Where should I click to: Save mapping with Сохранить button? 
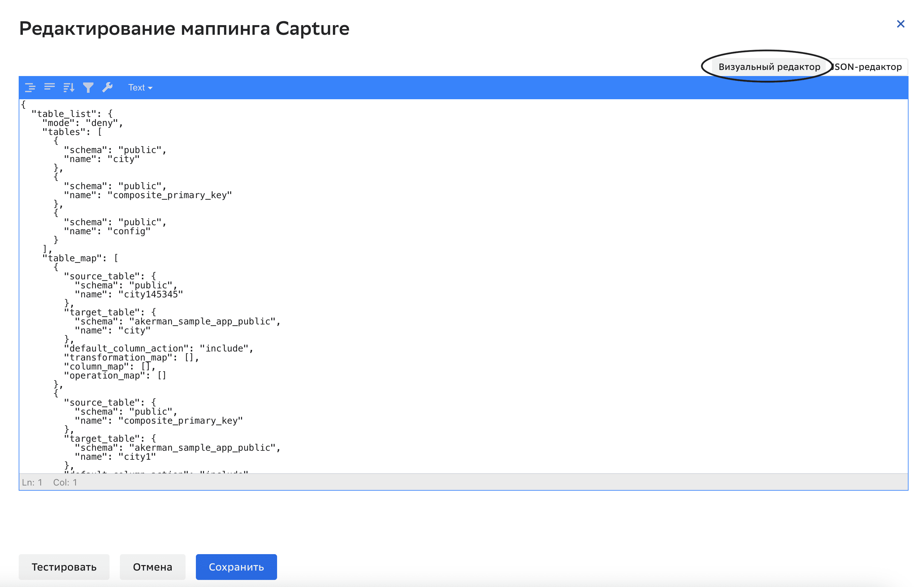coord(236,567)
